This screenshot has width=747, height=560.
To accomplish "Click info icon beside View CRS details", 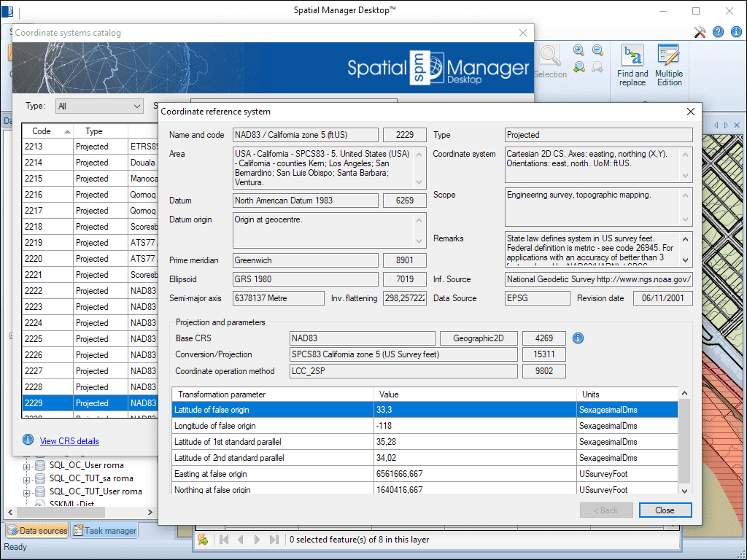I will point(28,440).
